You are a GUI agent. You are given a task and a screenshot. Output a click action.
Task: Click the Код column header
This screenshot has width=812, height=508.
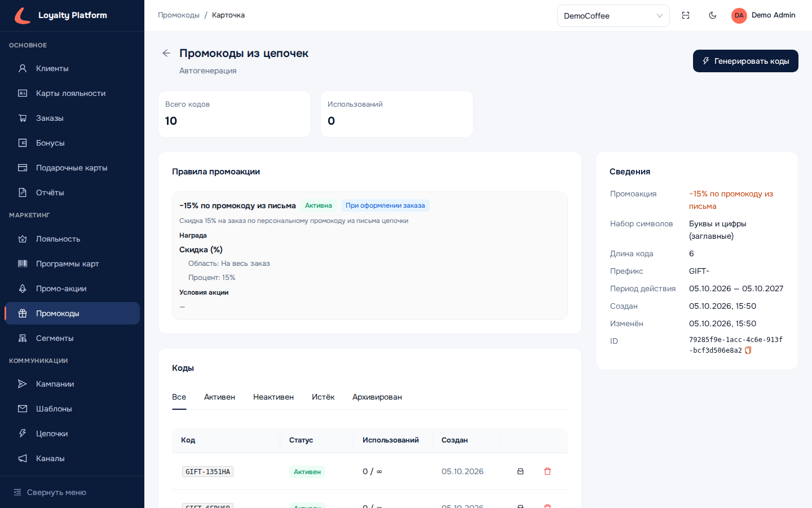(226, 440)
